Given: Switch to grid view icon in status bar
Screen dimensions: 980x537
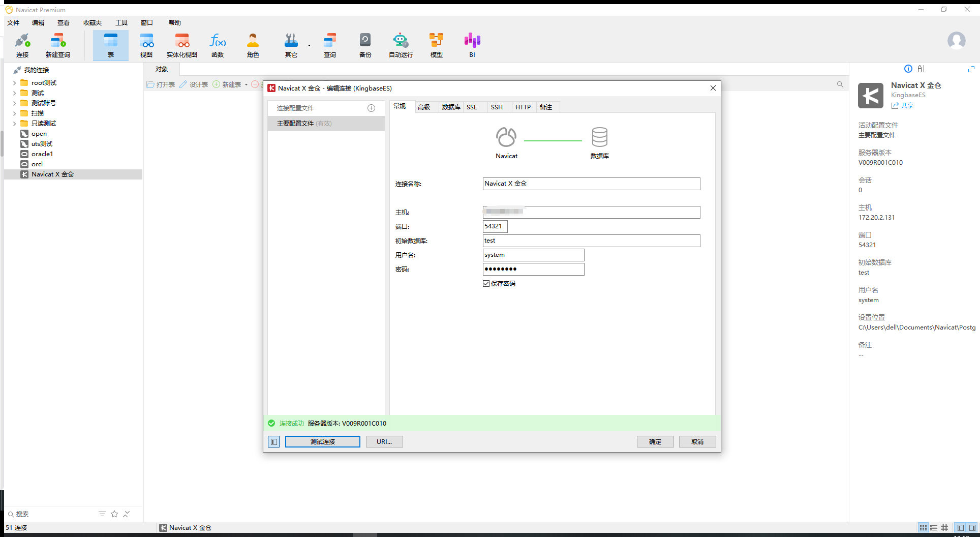Looking at the screenshot, I should pos(944,528).
